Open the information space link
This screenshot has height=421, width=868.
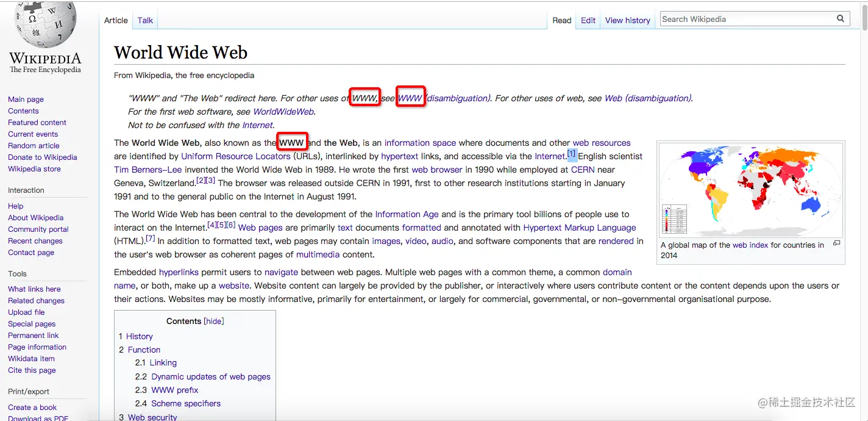click(x=420, y=143)
